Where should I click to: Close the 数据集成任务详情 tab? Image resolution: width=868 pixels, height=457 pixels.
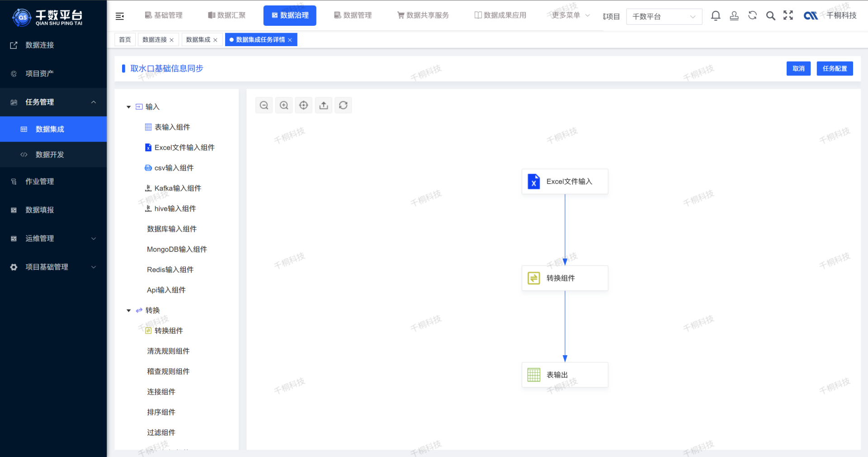point(290,40)
